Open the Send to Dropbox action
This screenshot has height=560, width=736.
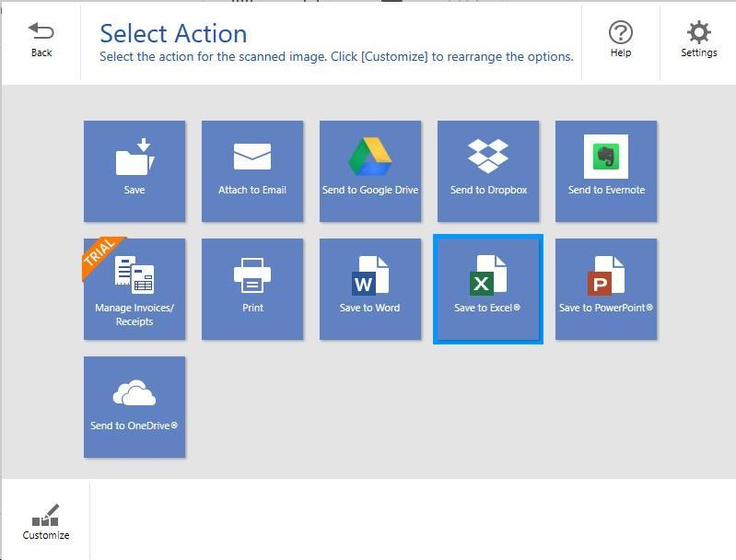[488, 170]
